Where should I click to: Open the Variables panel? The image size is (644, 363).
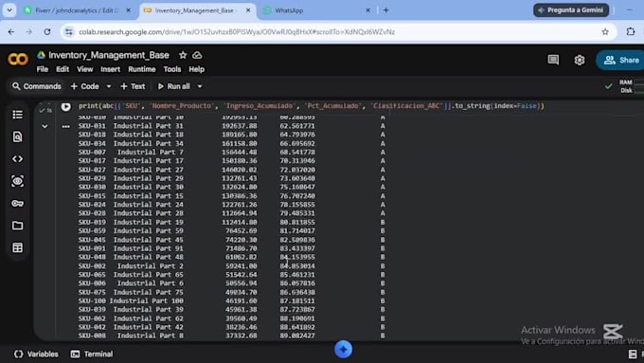tap(36, 354)
